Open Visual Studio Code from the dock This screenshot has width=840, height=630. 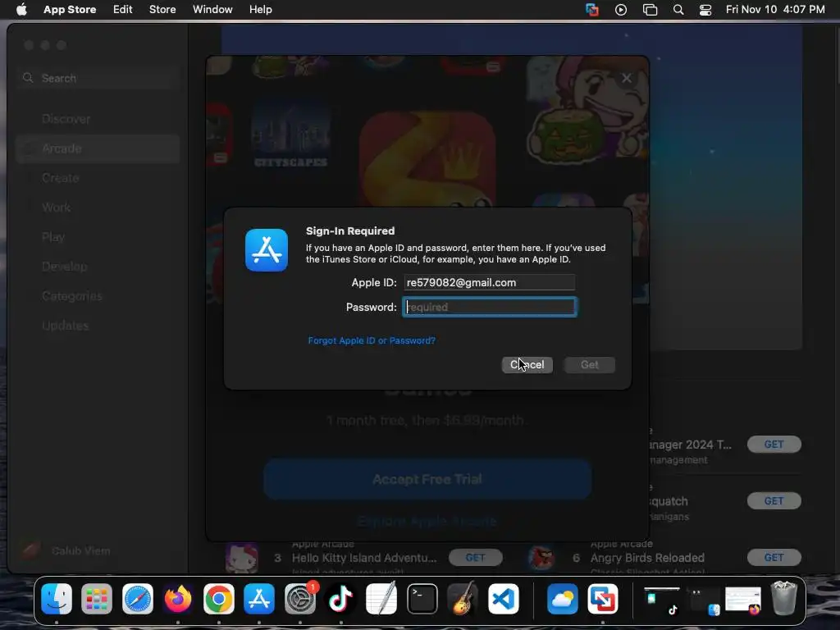click(x=504, y=598)
